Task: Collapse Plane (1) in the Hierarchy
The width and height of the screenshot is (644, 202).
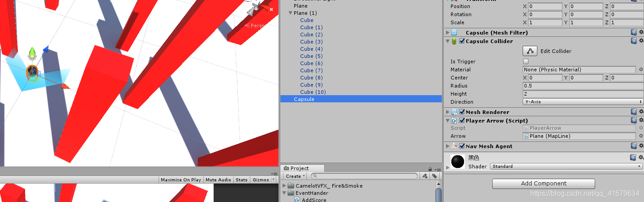Action: coord(290,13)
